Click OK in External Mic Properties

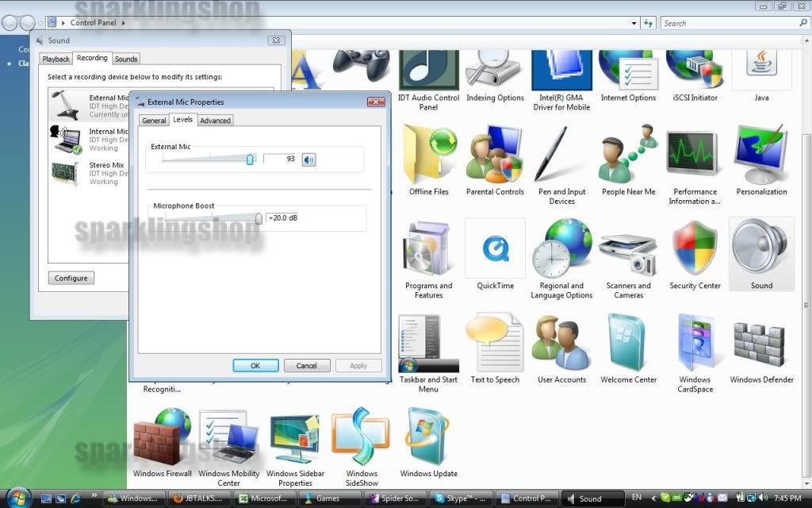255,366
